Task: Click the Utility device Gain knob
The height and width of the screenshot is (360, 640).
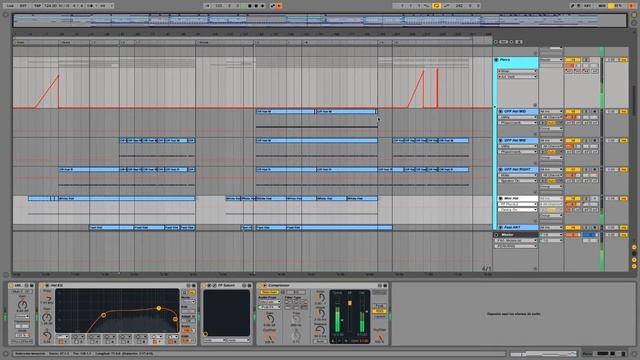Action: pos(22,304)
